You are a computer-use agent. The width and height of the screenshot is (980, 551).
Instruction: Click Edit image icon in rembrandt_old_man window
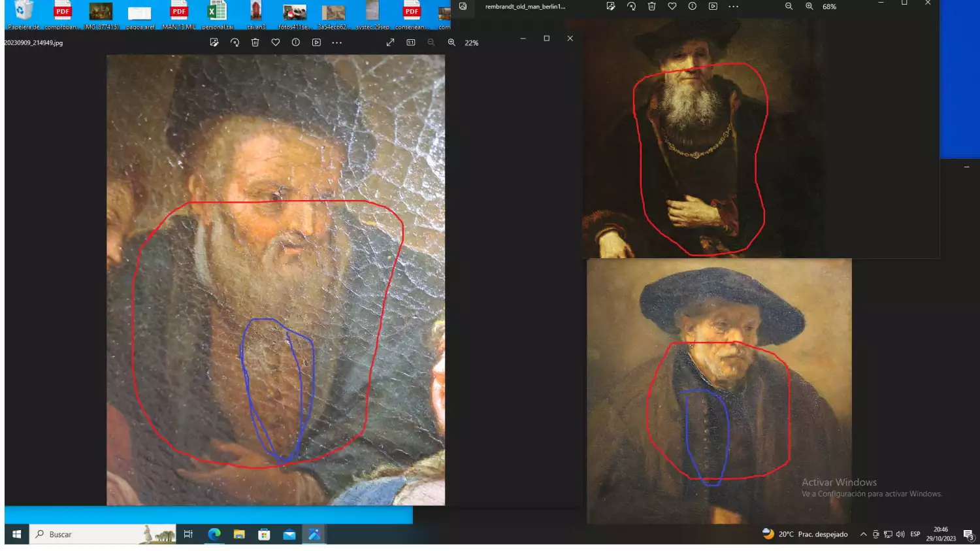coord(611,7)
